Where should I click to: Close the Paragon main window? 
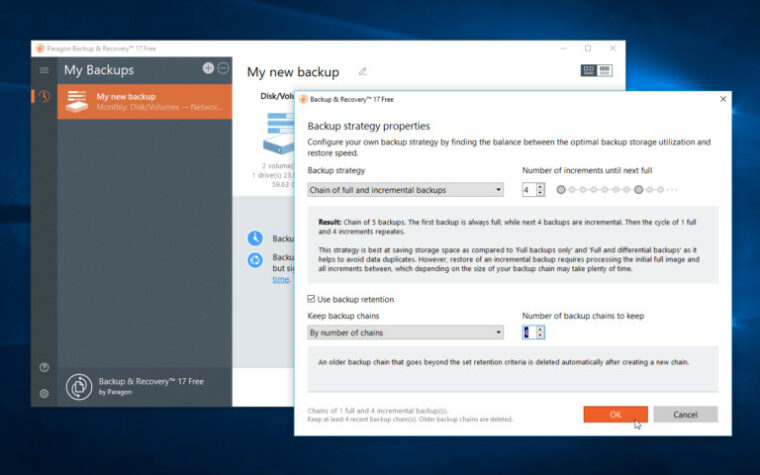(x=613, y=48)
